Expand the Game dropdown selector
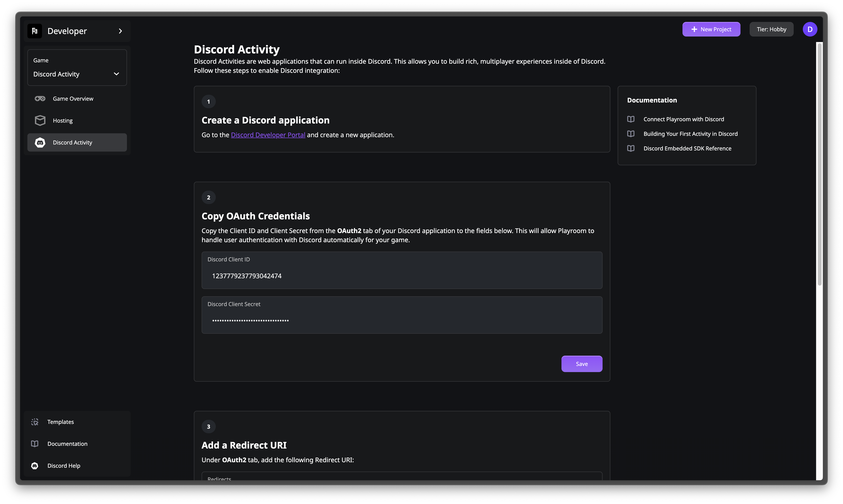The height and width of the screenshot is (504, 843). (76, 74)
